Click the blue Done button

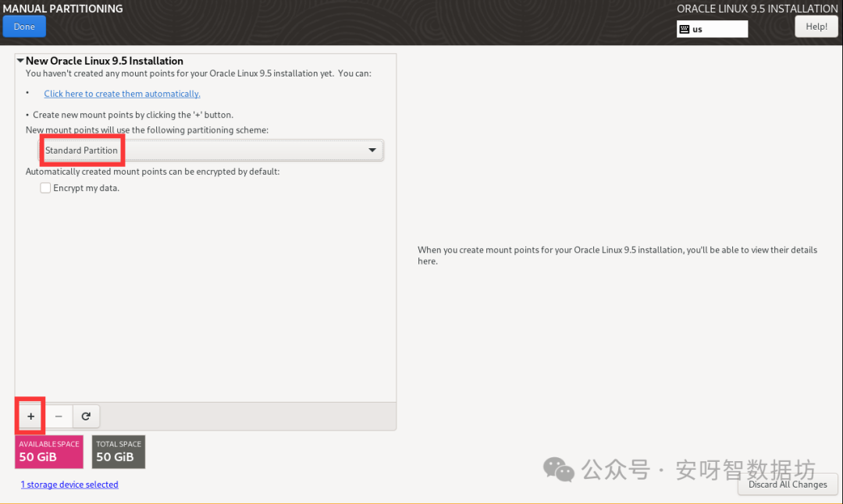[x=24, y=27]
